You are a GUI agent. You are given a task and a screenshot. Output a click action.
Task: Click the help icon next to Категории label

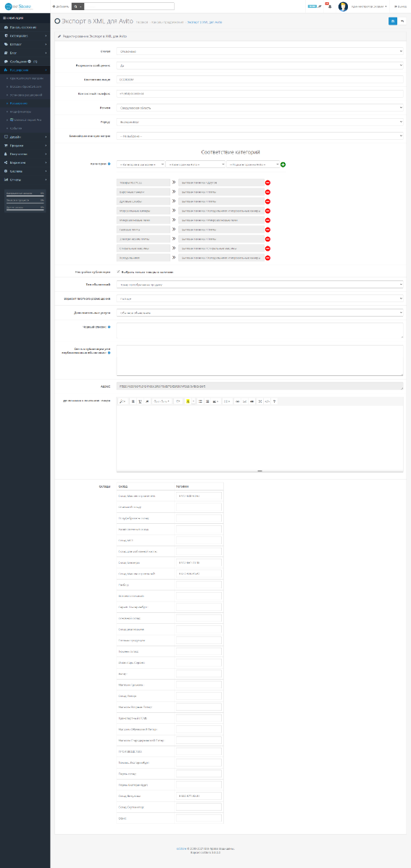pyautogui.click(x=109, y=164)
